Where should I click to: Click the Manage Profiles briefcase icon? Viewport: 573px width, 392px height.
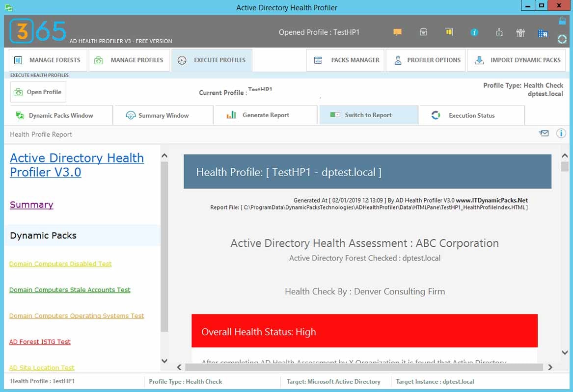click(99, 60)
